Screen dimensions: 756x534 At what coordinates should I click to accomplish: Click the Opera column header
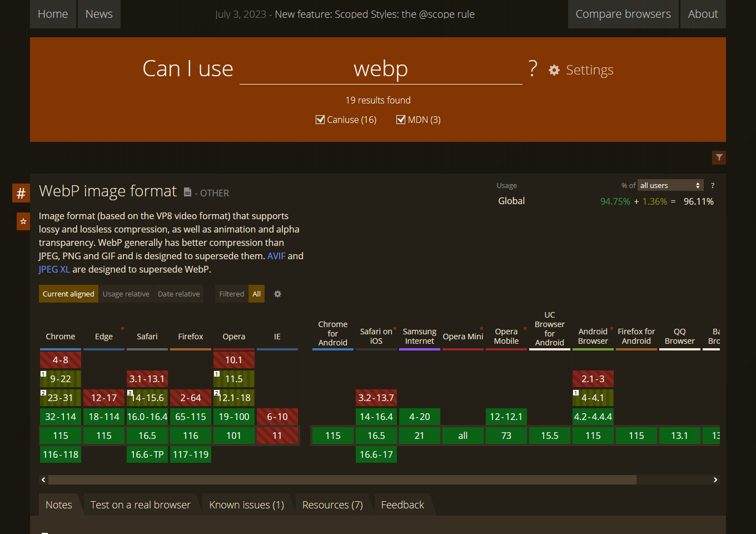pyautogui.click(x=234, y=337)
